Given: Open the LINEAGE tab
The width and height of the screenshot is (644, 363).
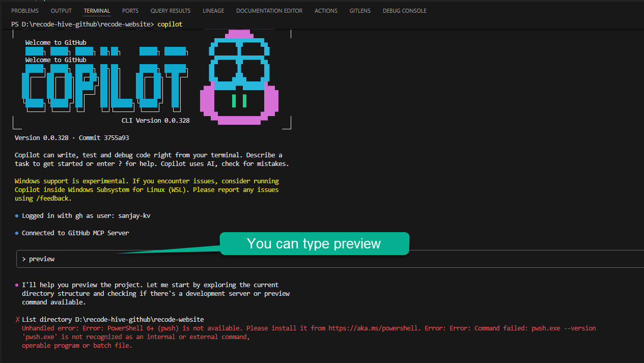Looking at the screenshot, I should 213,10.
